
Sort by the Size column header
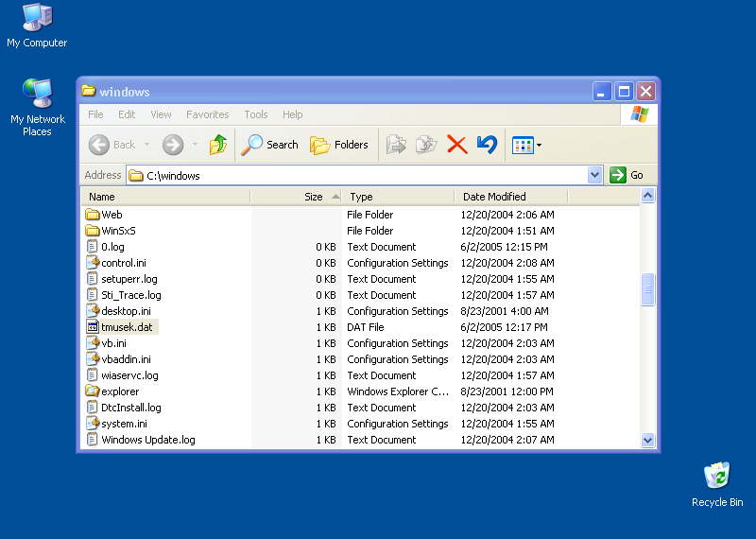(296, 197)
